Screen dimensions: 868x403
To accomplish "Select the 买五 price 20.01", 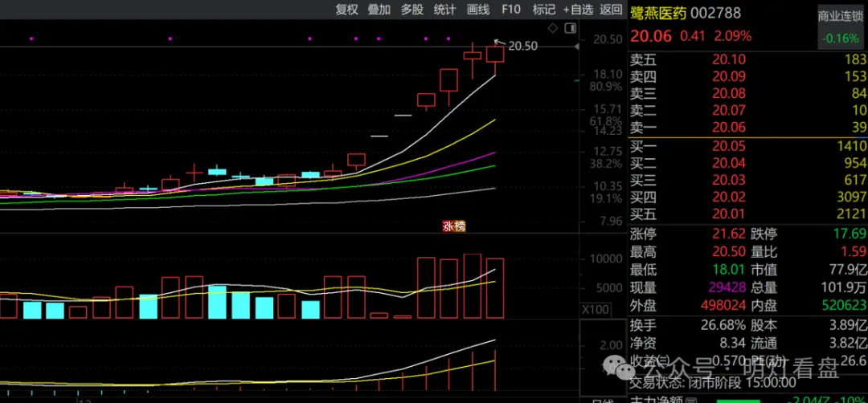I will [x=728, y=214].
